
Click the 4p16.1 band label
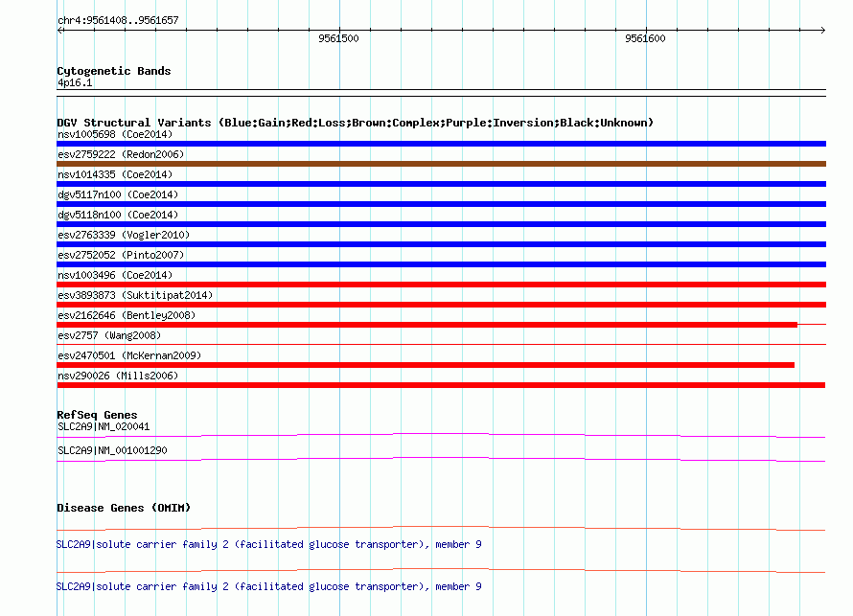pos(75,83)
